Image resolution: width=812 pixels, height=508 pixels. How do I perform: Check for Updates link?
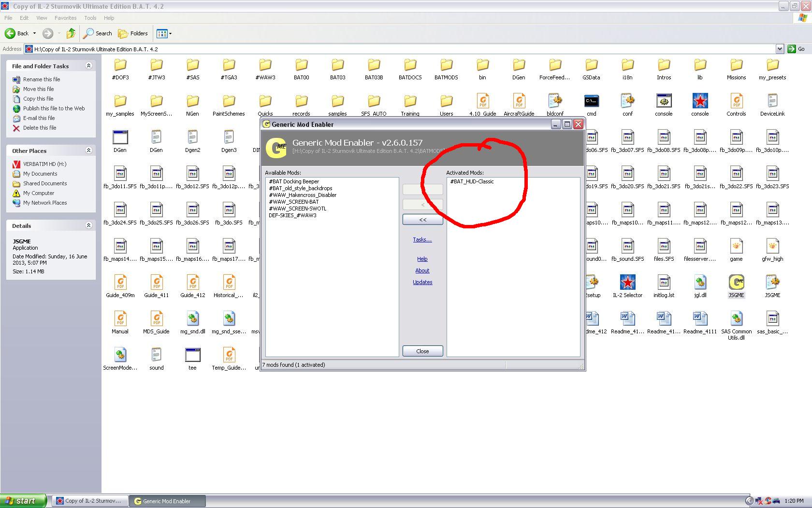422,282
